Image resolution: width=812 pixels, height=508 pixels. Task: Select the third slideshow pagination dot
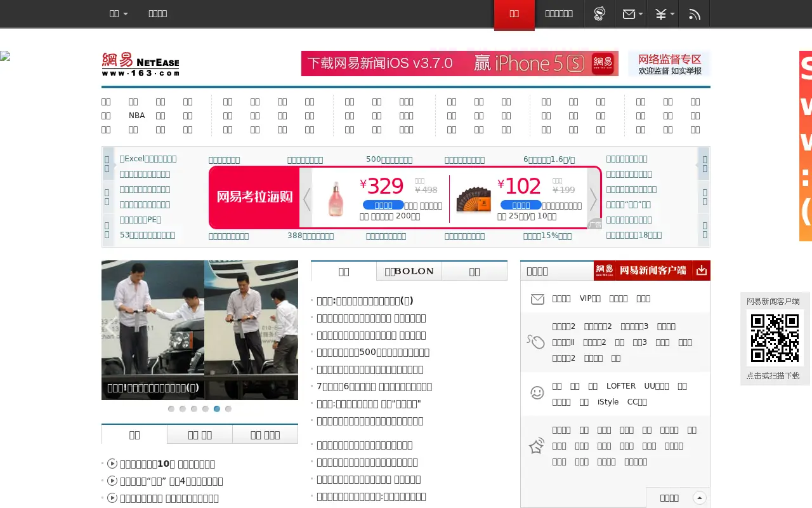(194, 409)
